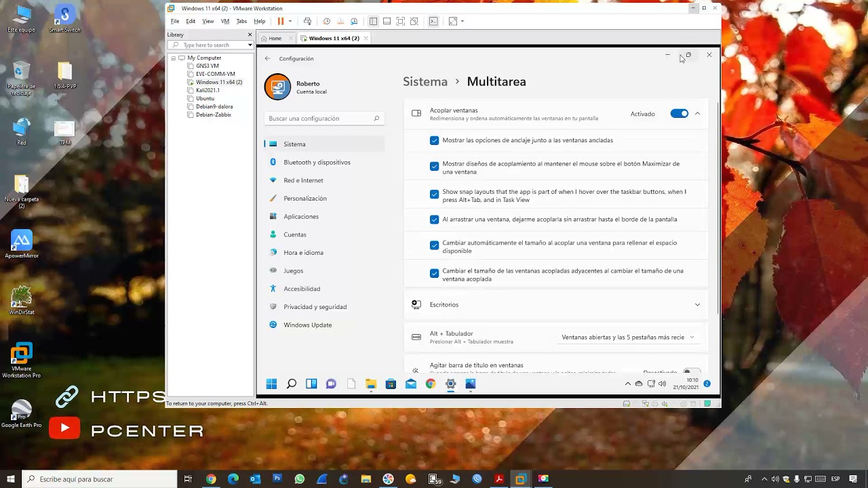This screenshot has height=488, width=868.
Task: Select Personalización in settings sidebar
Action: (x=305, y=199)
